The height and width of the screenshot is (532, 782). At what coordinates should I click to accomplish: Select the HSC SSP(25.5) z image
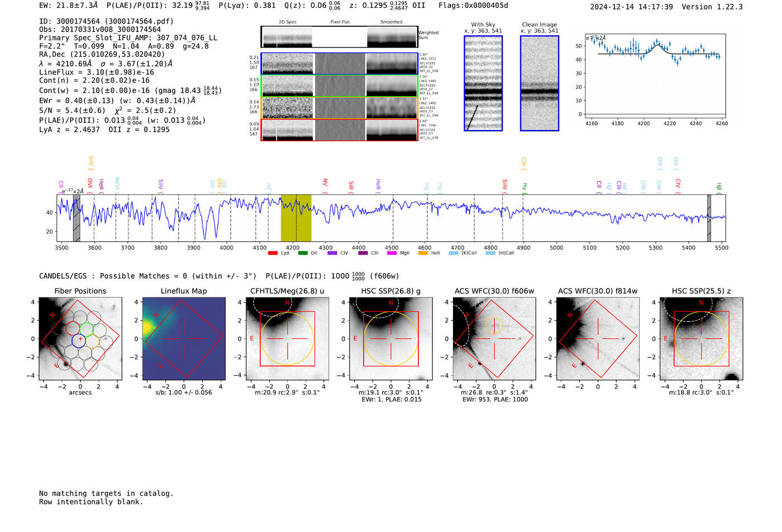pos(701,339)
